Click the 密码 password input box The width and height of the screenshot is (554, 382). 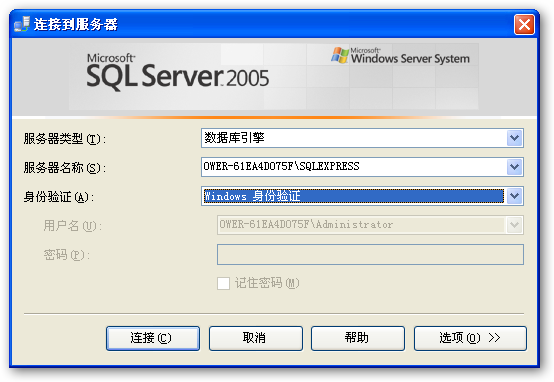coord(370,254)
